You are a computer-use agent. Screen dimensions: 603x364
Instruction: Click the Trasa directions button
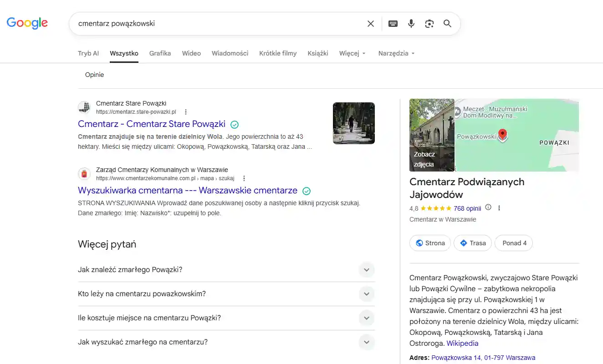[x=473, y=243]
